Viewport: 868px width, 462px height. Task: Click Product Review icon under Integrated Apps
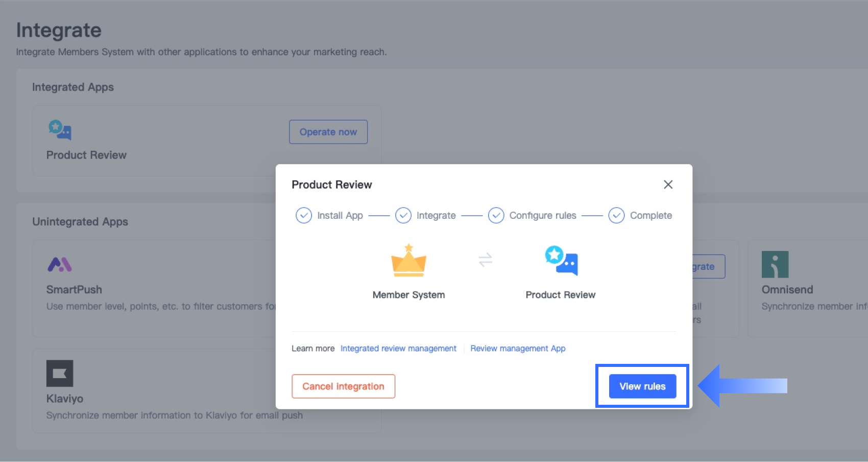[60, 130]
